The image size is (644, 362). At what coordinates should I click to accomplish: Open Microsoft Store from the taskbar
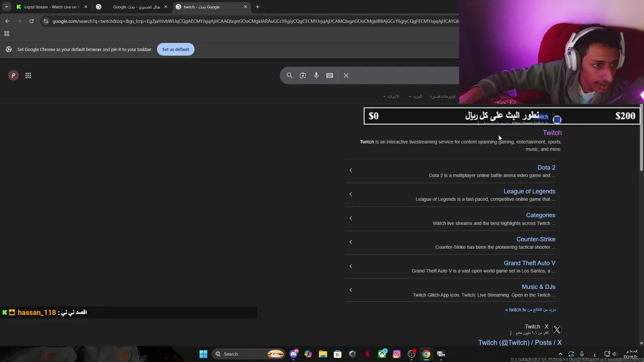pos(338,354)
